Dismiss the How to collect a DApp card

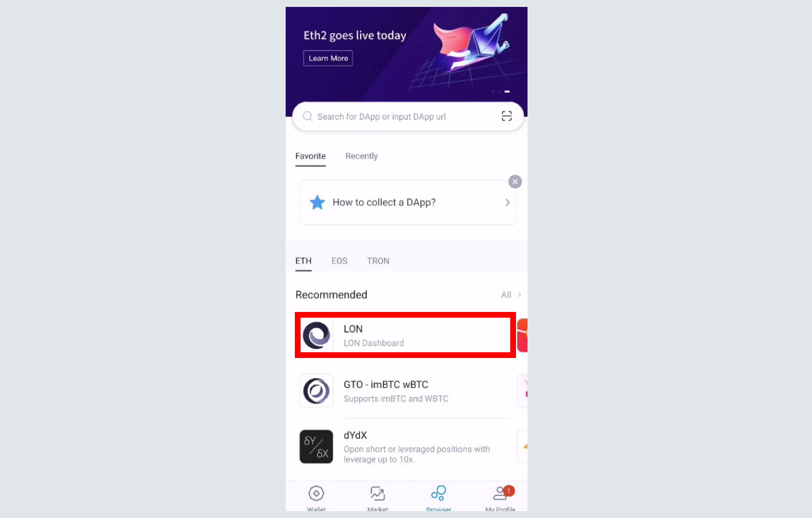tap(515, 181)
